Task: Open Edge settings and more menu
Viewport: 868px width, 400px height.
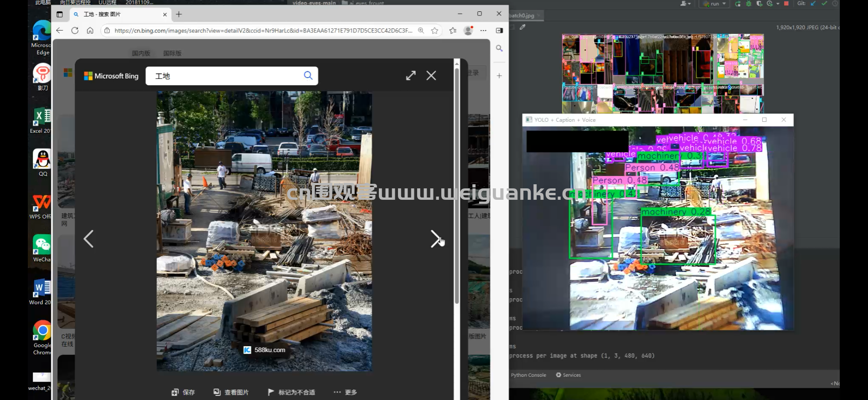Action: click(x=483, y=31)
